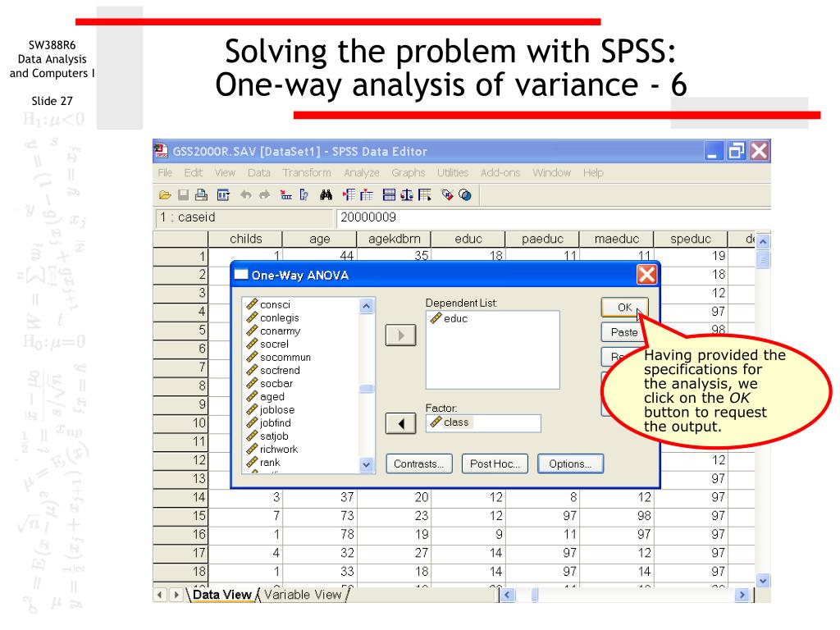Select the richwork variable in the list
Image resolution: width=840 pixels, height=630 pixels.
pos(272,449)
